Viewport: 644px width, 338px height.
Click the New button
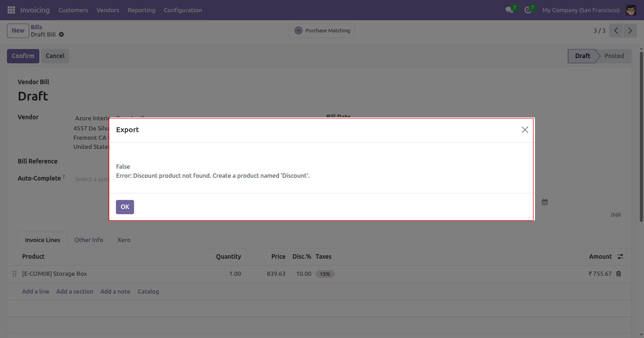(18, 31)
